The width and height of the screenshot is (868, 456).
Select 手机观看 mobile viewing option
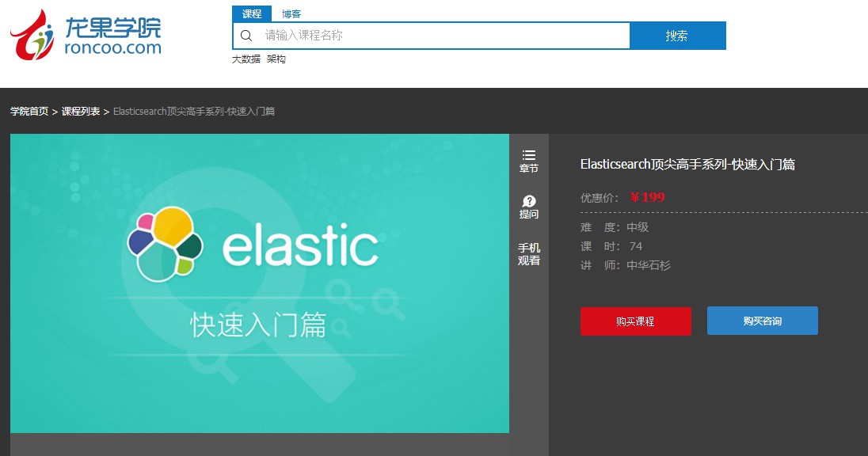tap(529, 254)
